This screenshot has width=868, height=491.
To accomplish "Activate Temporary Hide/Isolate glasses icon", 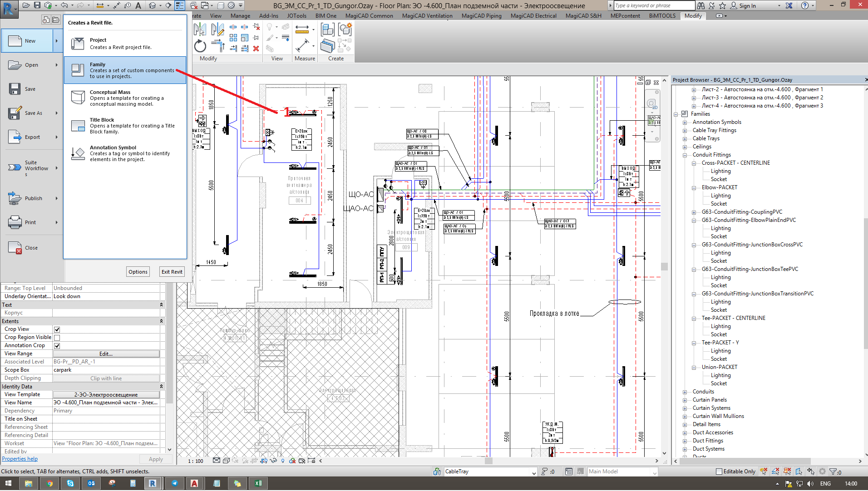I will point(274,461).
